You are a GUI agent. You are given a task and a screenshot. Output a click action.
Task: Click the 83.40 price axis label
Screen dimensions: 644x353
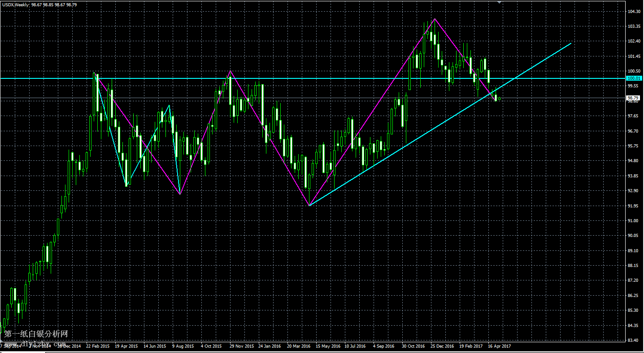633,340
